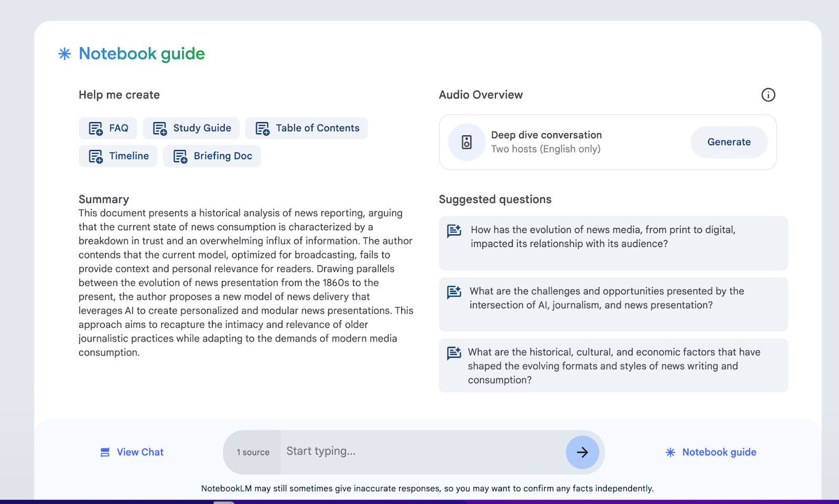839x504 pixels.
Task: Click the 'Deep dive conversation' label
Action: 546,135
